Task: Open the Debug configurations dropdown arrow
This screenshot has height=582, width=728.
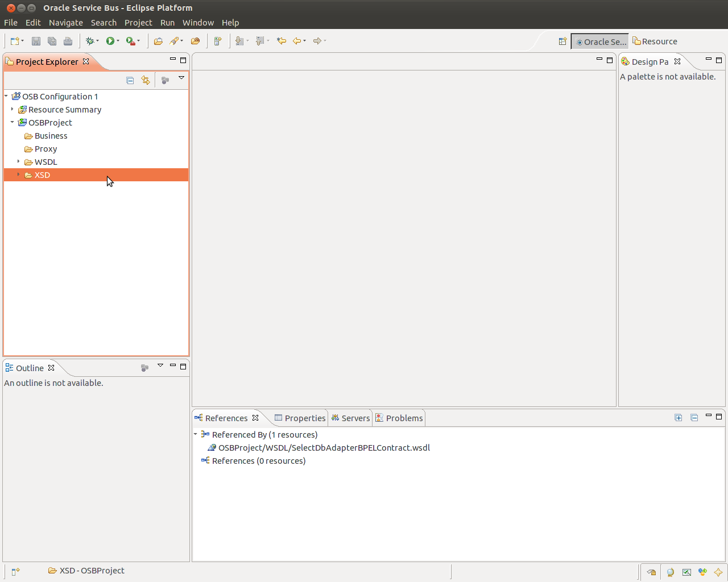Action: coord(97,41)
